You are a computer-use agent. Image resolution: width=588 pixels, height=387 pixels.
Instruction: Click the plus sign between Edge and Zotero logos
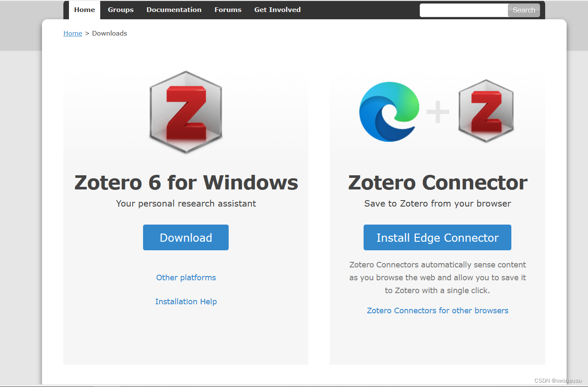tap(438, 112)
